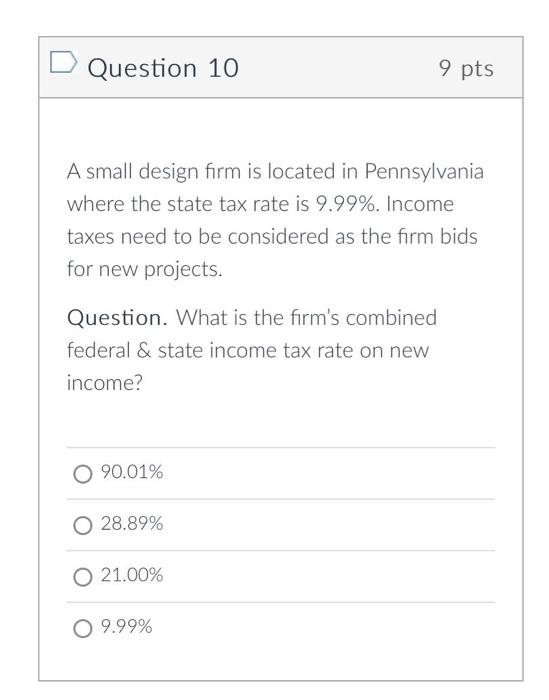Click the bold "Question." word
The height and width of the screenshot is (700, 549).
click(x=117, y=318)
